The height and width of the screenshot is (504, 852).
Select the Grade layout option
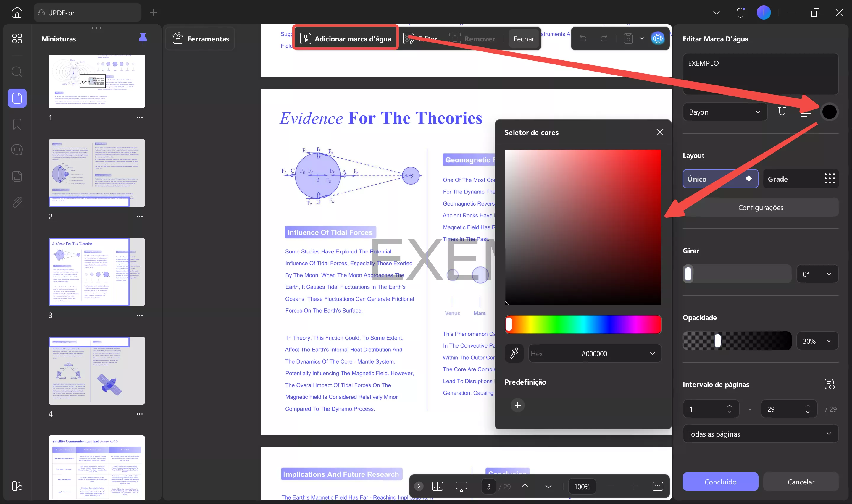coord(801,179)
